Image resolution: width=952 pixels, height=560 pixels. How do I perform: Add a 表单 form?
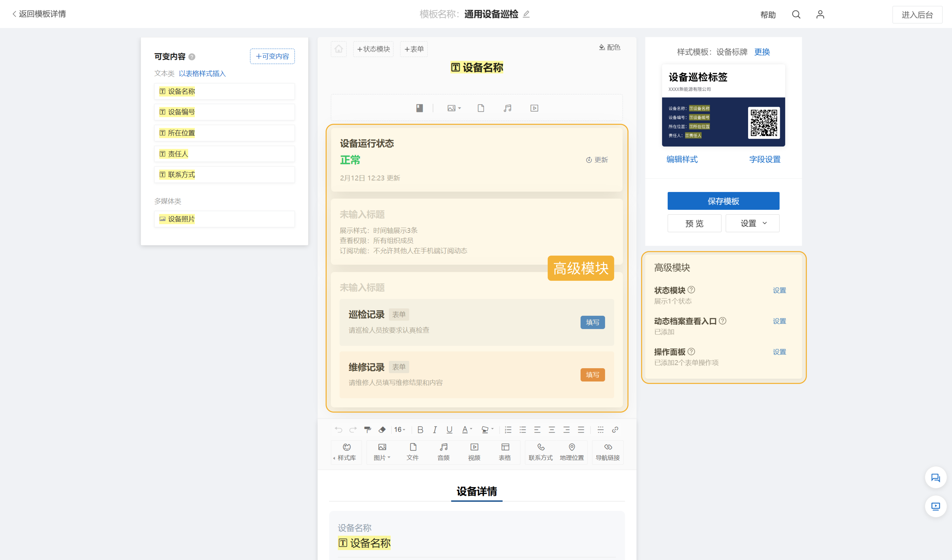pos(414,49)
